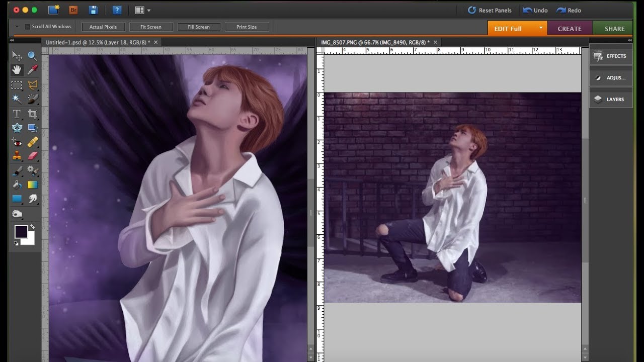Open the tool presets dropdown arrow

tap(17, 27)
